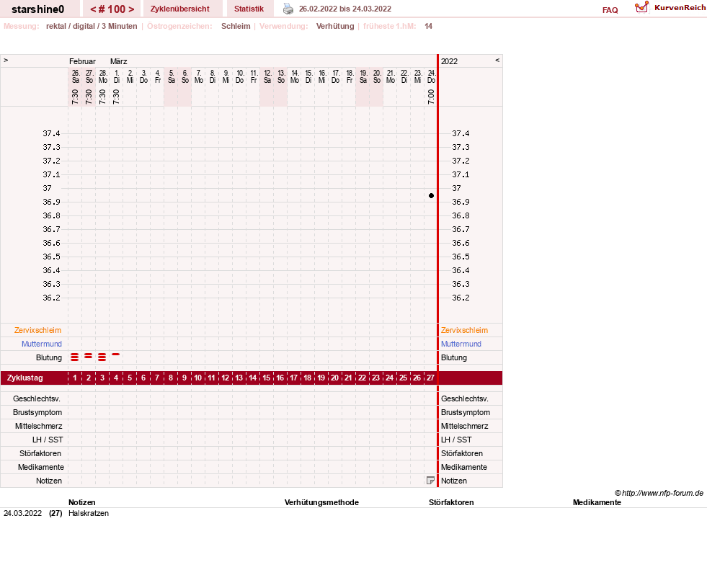The image size is (707, 588).
Task: Click the rektal / digital / 3 Minuten text
Action: pyautogui.click(x=92, y=26)
